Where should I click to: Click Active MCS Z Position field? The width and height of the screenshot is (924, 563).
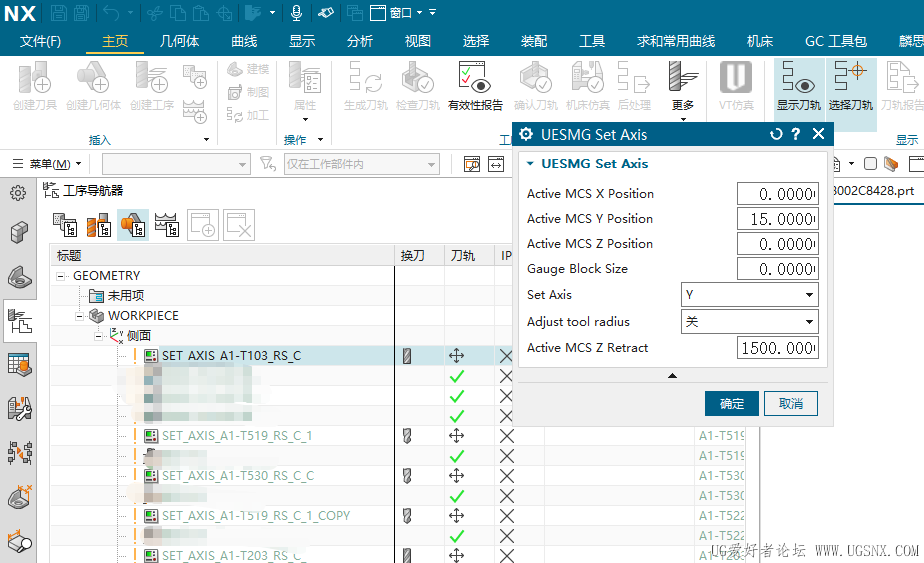[777, 244]
